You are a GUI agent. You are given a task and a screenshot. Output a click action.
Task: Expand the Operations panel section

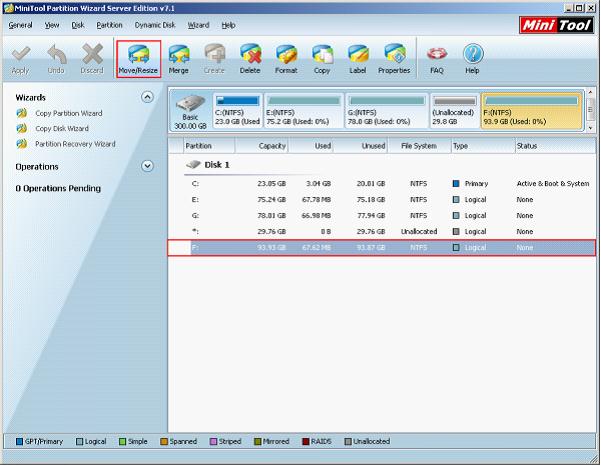click(x=147, y=166)
